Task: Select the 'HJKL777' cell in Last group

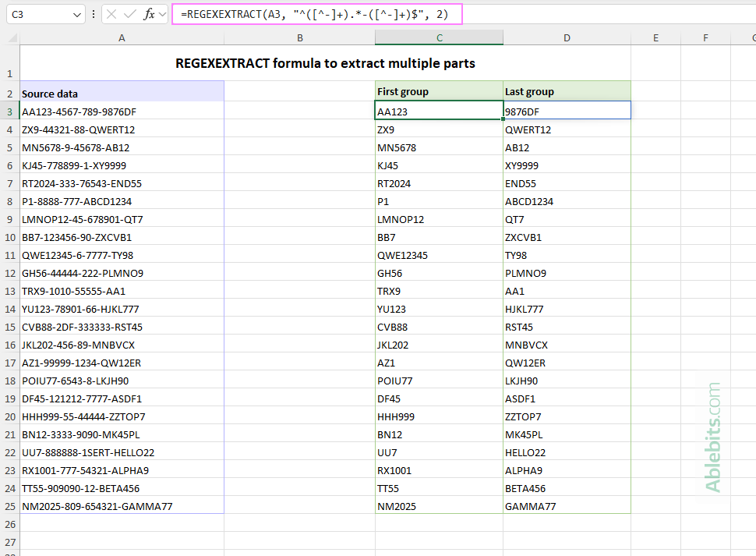Action: [x=567, y=309]
